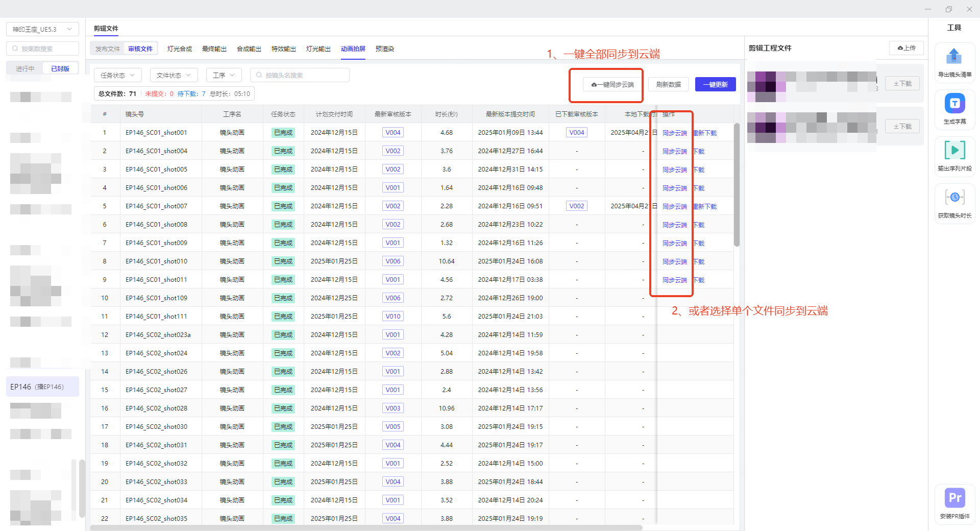Click EP146_SC02_shot023a shot name
The image size is (980, 531).
pyautogui.click(x=158, y=335)
